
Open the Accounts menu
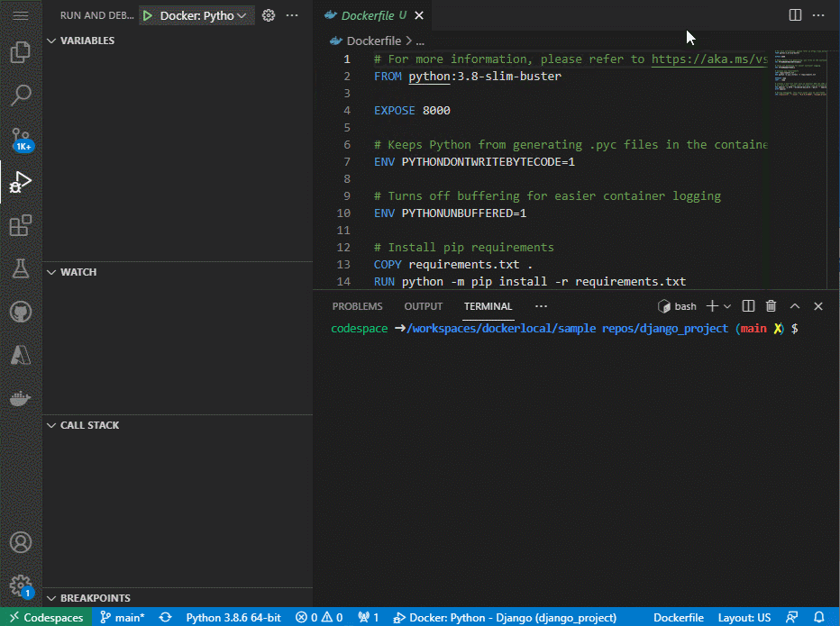coord(21,542)
